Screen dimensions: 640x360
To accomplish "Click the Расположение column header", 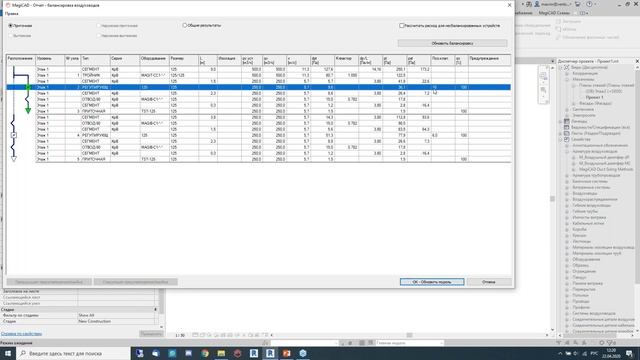I will [20, 60].
